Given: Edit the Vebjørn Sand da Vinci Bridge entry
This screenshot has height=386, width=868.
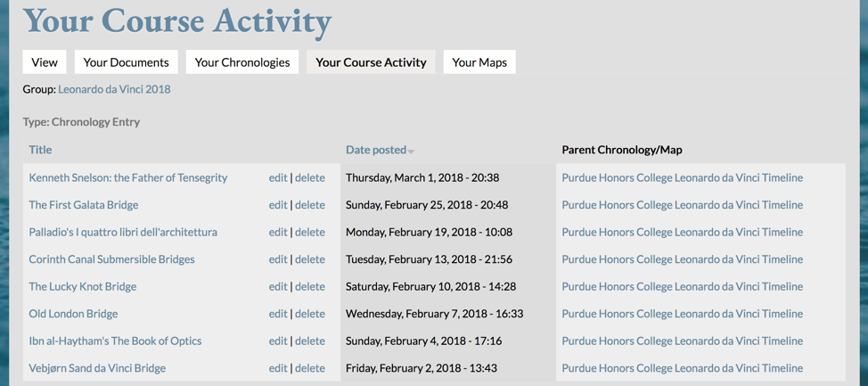Looking at the screenshot, I should [x=278, y=367].
